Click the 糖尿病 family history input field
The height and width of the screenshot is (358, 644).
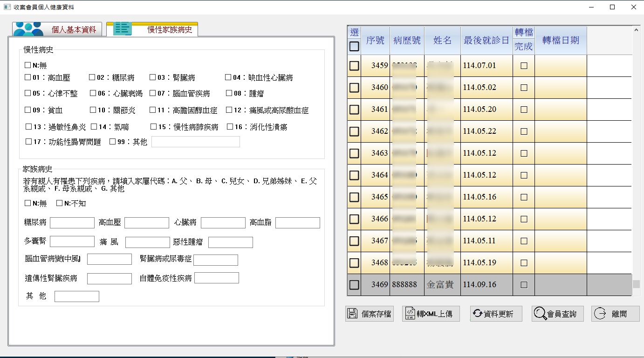(x=72, y=223)
